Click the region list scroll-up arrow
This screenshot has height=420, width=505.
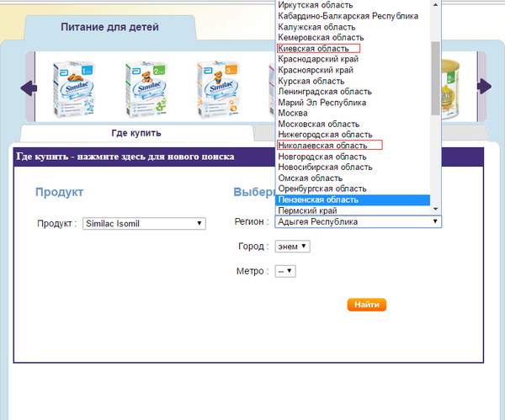point(435,4)
